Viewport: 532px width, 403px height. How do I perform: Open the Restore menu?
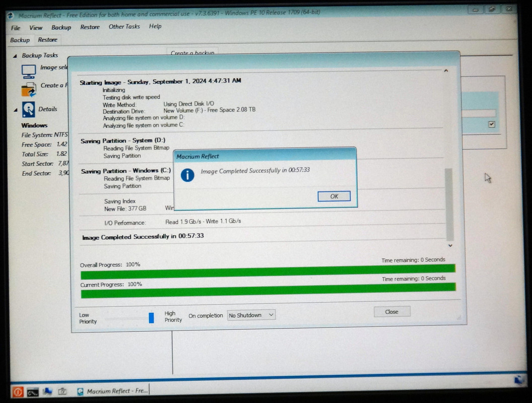click(90, 27)
